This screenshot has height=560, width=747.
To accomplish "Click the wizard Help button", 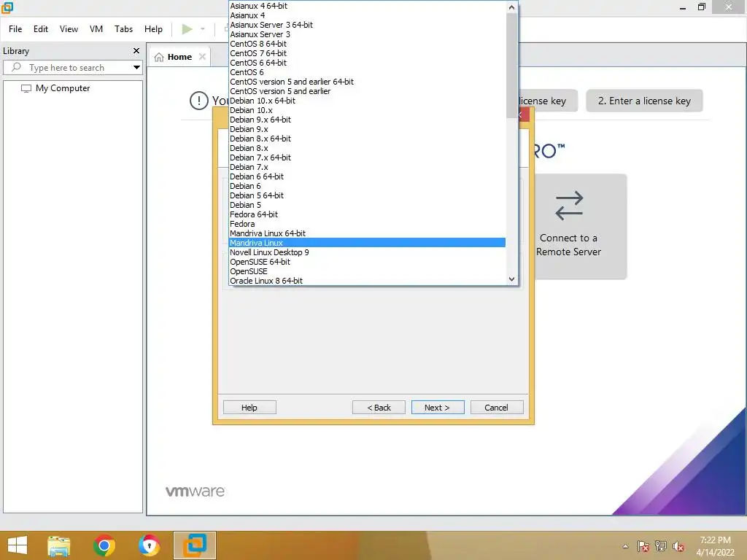I will pyautogui.click(x=249, y=408).
